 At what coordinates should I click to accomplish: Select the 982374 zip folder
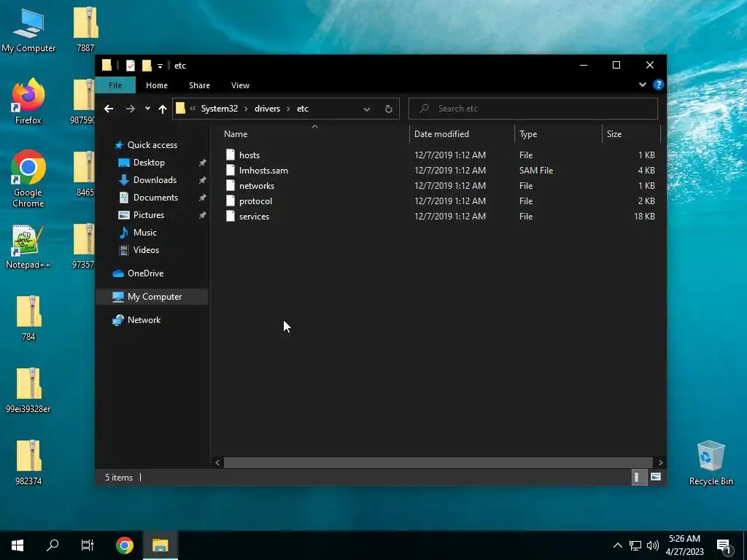click(28, 462)
